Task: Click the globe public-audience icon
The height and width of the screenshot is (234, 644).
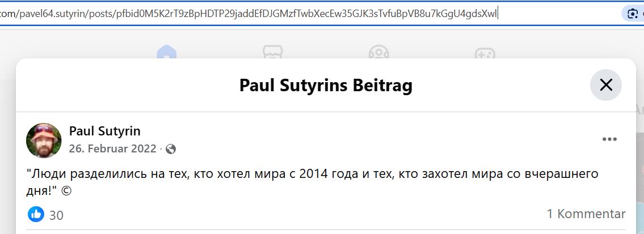Action: pos(171,149)
